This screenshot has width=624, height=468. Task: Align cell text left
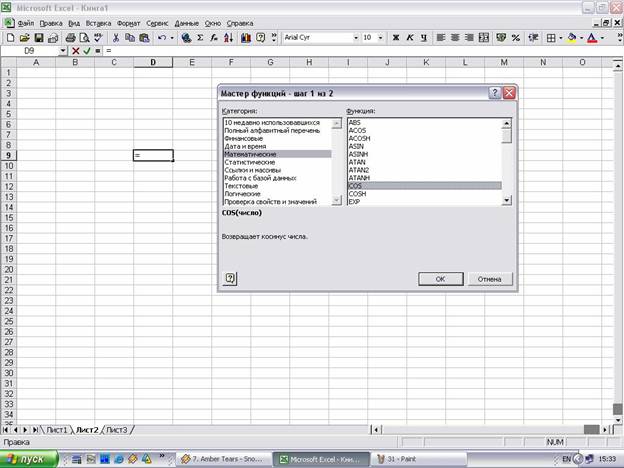point(441,38)
